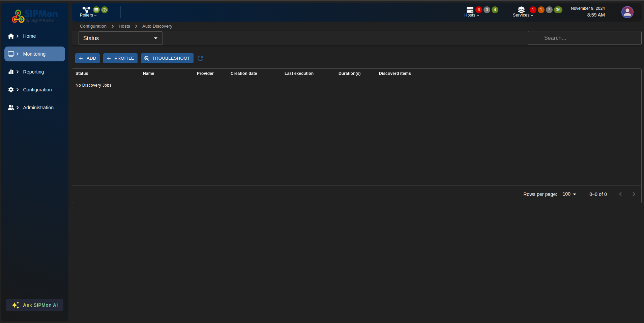Click the Hosts breadcrumb link
Screen dimensions: 644x323
tap(124, 26)
